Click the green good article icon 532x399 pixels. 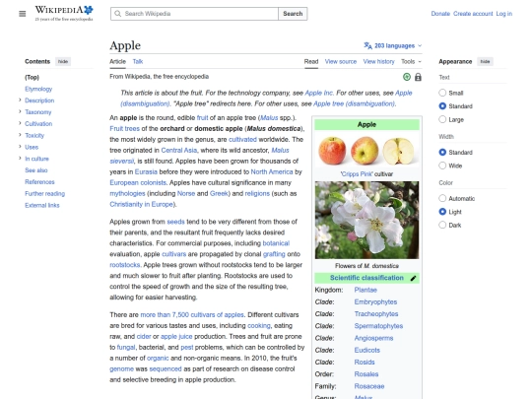pos(407,77)
